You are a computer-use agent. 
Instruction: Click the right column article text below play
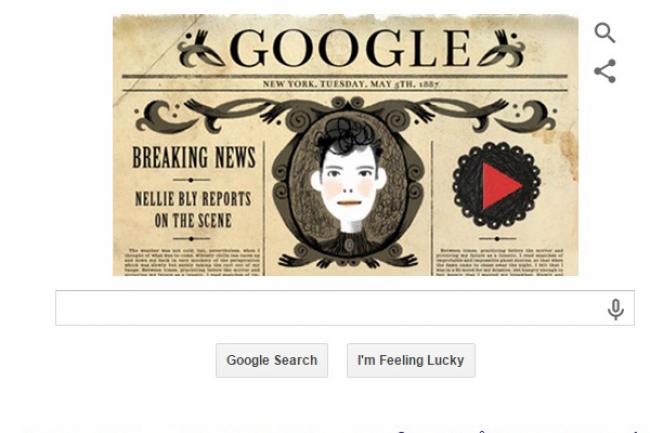coord(499,261)
